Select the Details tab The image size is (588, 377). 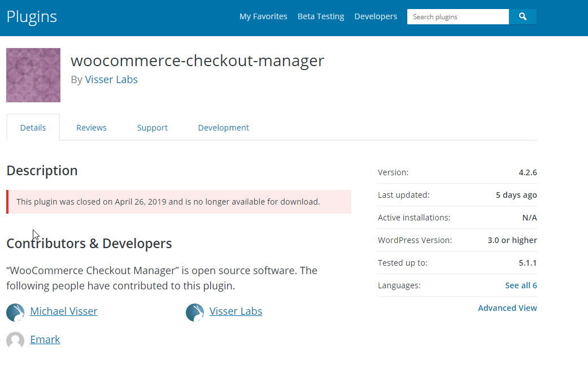(33, 128)
